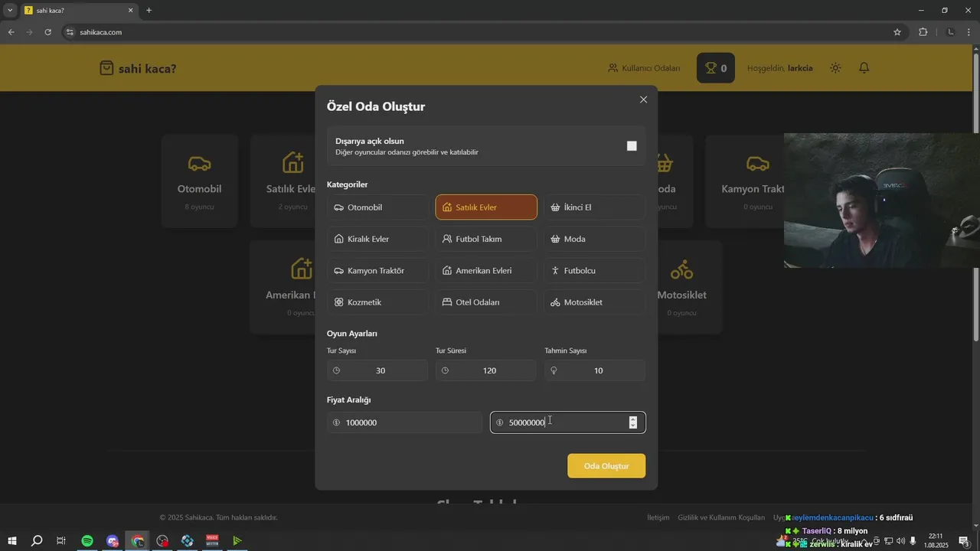Screen dimensions: 980x551
Task: Select the Motosiklet category in dialog
Action: pos(595,302)
